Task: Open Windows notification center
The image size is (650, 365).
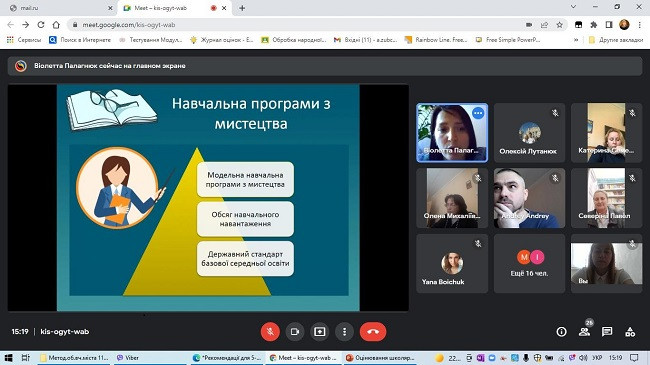Action: (634, 358)
